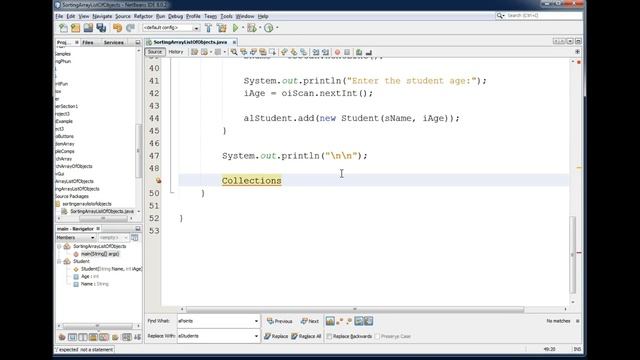This screenshot has height=360, width=640.
Task: Check the Replace Backwards checkbox
Action: coord(329,336)
